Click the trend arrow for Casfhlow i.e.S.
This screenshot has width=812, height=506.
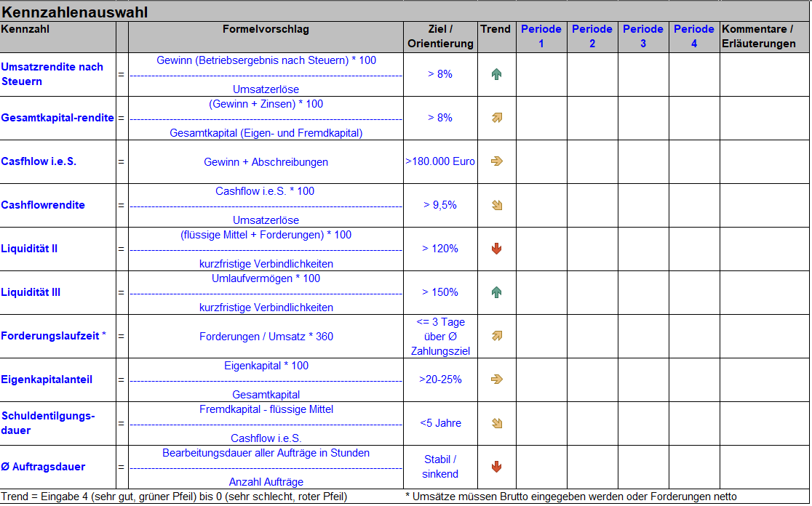(x=497, y=161)
